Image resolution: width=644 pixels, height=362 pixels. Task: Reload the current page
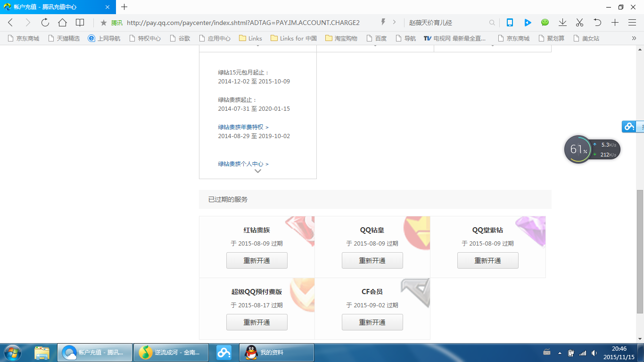tap(45, 23)
